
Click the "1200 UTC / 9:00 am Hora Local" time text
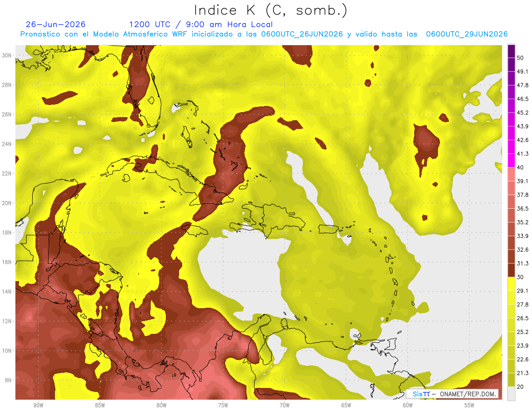click(201, 24)
